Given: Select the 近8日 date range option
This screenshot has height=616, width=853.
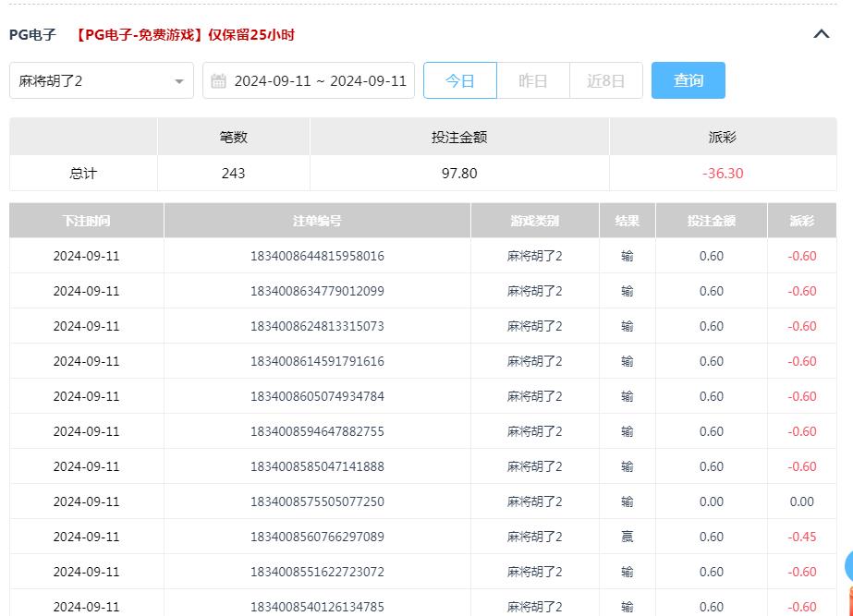Looking at the screenshot, I should (604, 80).
